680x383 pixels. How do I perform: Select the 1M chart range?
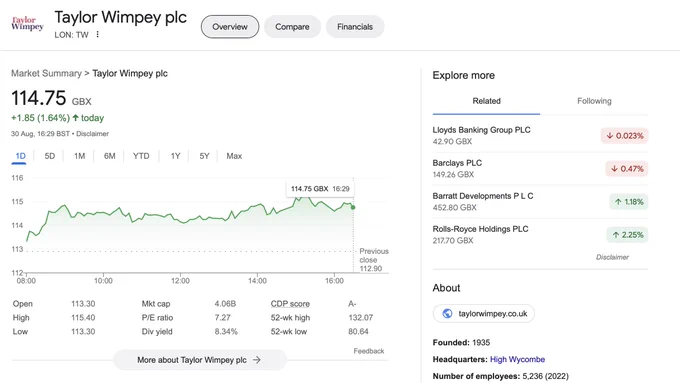79,156
